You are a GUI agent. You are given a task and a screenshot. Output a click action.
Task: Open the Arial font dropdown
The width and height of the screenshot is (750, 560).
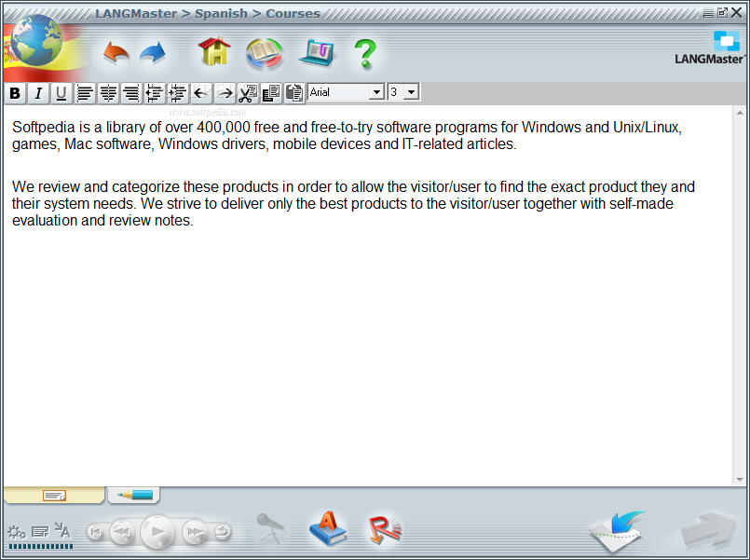(377, 92)
